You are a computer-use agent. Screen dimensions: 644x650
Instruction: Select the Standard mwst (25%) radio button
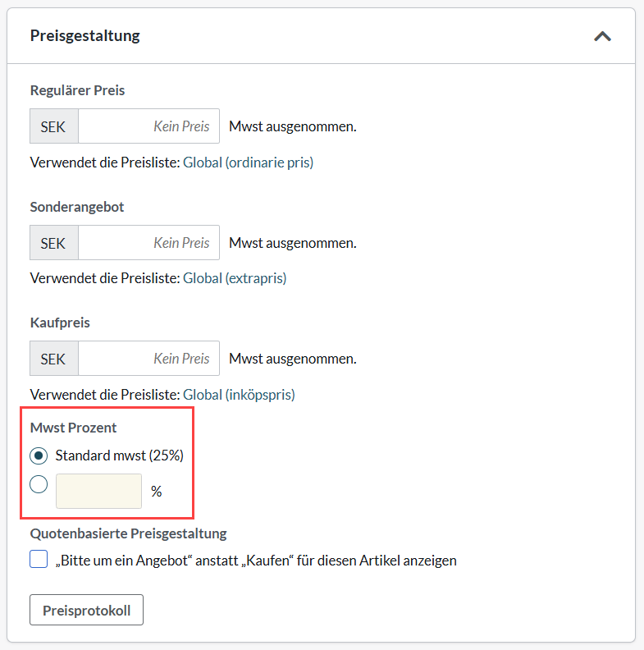[x=39, y=455]
